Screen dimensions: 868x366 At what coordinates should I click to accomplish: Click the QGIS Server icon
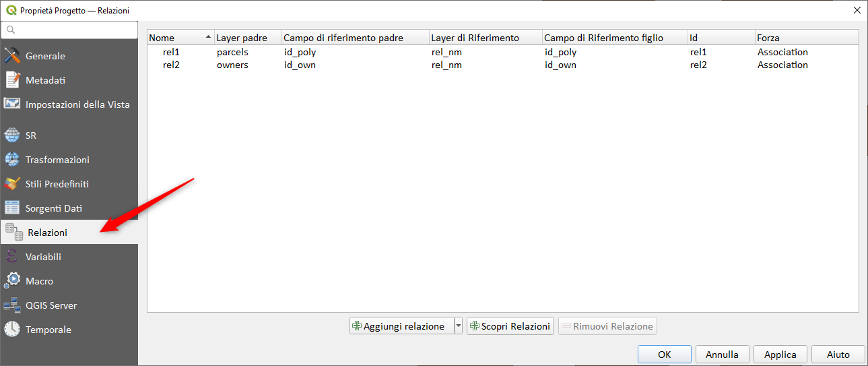click(x=12, y=305)
